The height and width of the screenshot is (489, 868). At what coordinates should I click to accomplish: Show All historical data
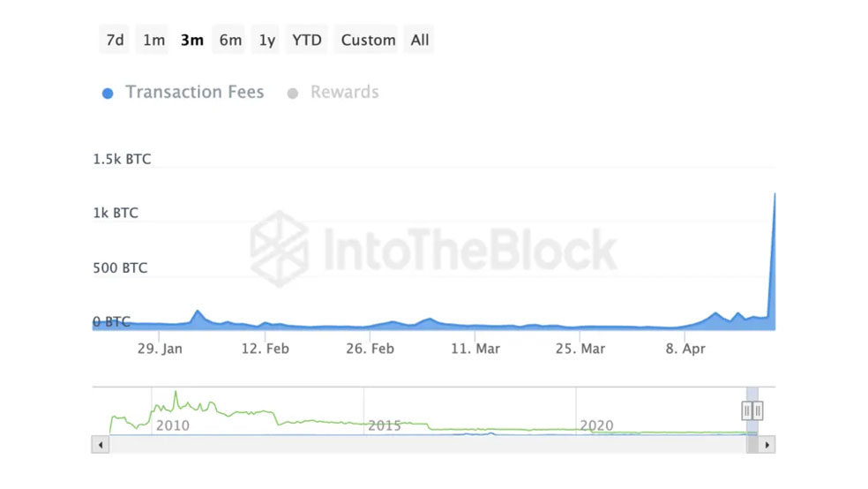coord(420,40)
